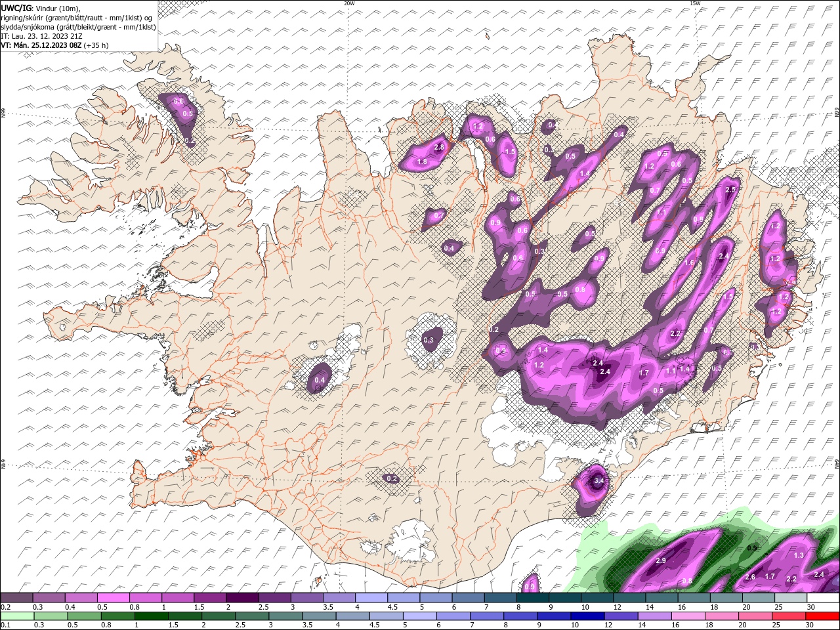Select the 'IT: Lau. 23. 12. 2023 21Z' line

[41, 36]
